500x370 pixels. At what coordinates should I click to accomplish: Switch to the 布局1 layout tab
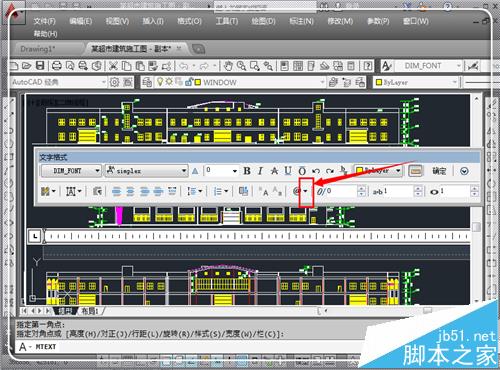pos(90,311)
